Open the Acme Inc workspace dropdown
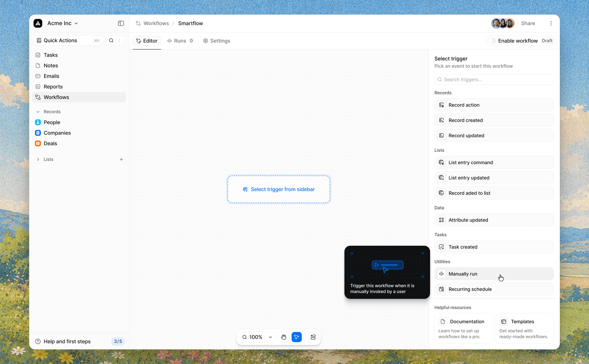 [63, 23]
